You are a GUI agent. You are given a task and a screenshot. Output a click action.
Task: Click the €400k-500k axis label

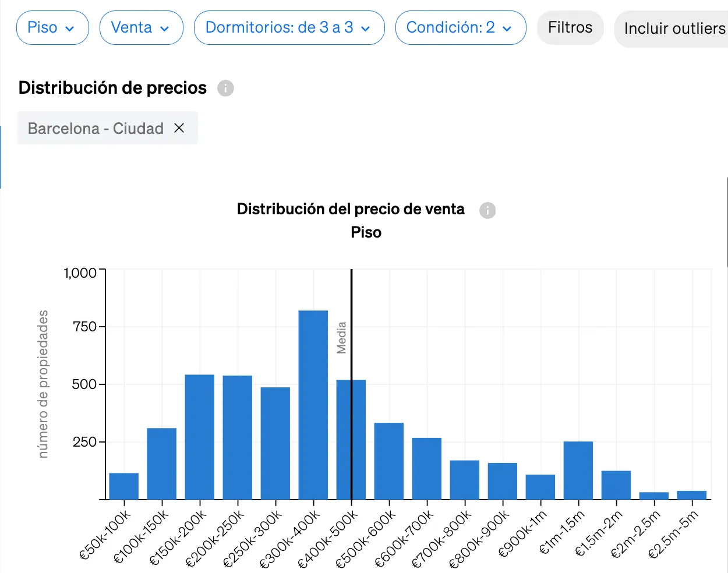click(x=328, y=539)
